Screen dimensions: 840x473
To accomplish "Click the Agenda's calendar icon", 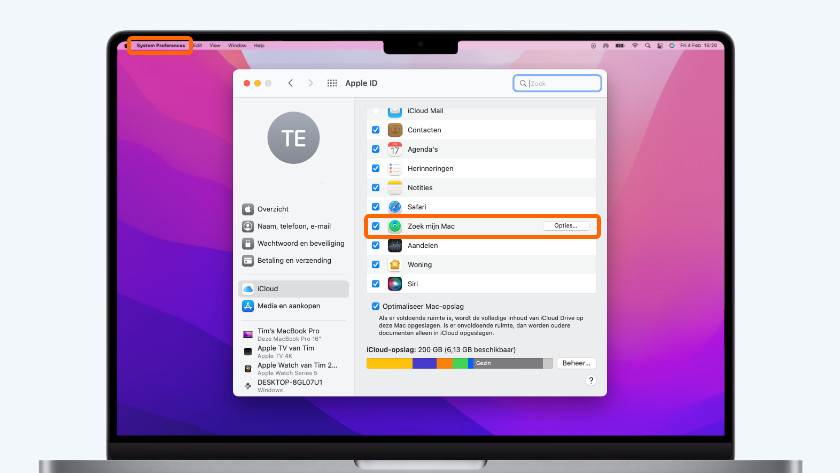I will click(x=395, y=149).
